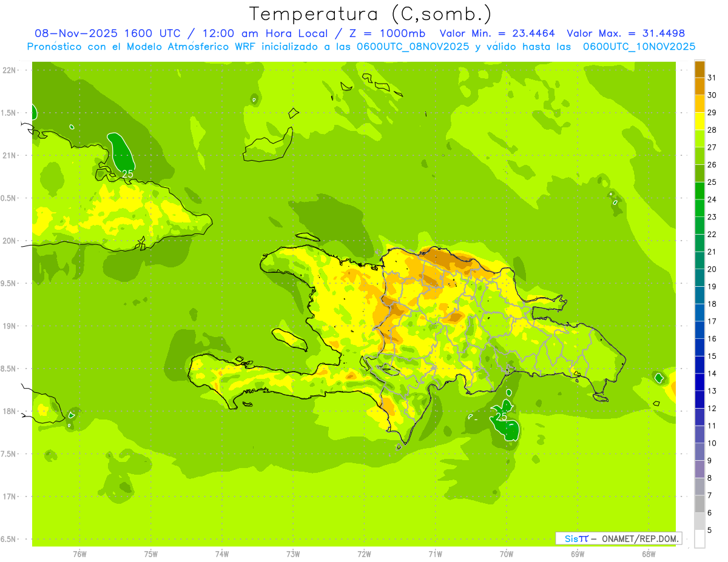Viewport: 728px width, 562px height.
Task: Click the "69W" longitude label
Action: (578, 554)
